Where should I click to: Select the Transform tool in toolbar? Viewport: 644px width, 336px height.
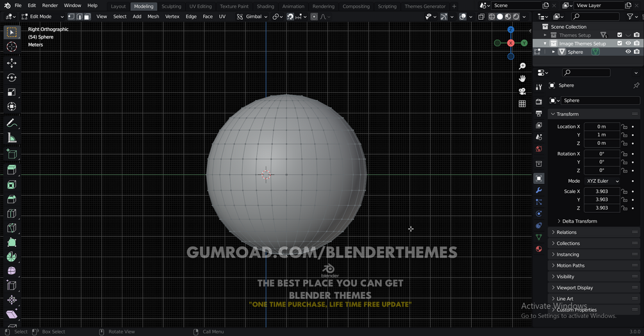click(x=12, y=106)
